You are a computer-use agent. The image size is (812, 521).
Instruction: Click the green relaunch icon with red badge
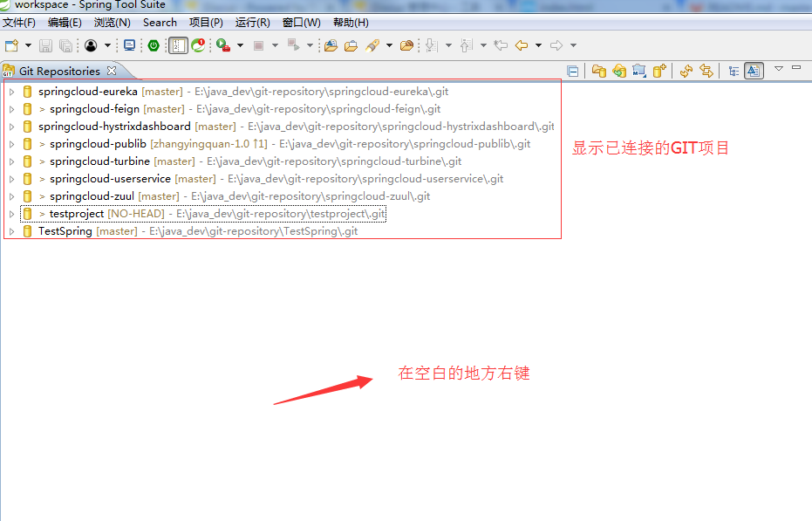click(x=198, y=45)
